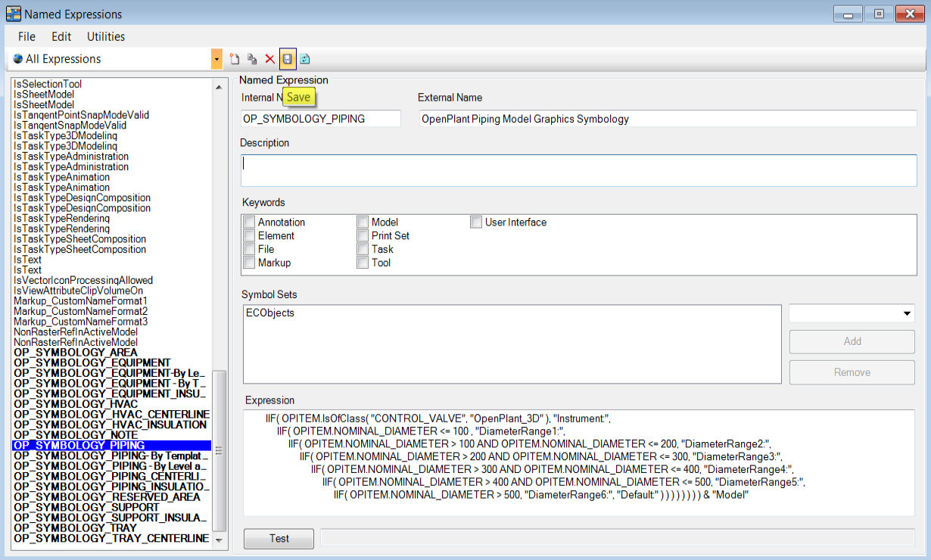Click the Refresh expressions toolbar icon
The width and height of the screenshot is (931, 560).
[x=305, y=59]
